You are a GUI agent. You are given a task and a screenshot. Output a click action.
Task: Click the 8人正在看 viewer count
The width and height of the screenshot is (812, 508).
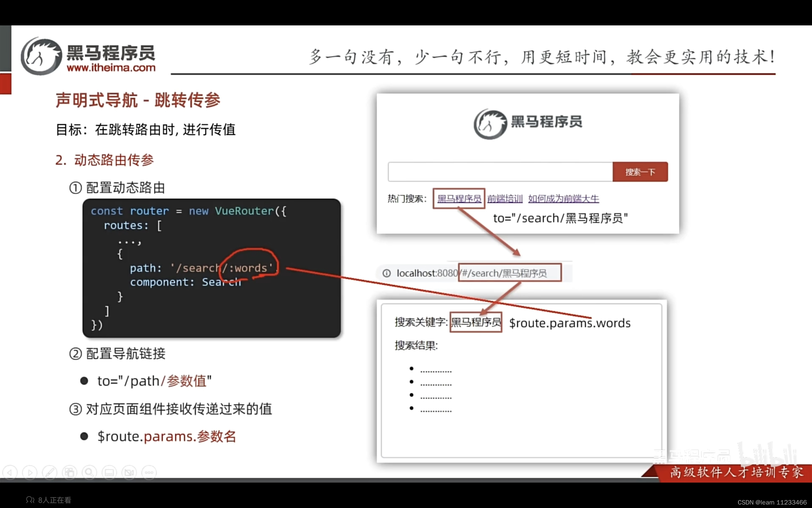(55, 500)
